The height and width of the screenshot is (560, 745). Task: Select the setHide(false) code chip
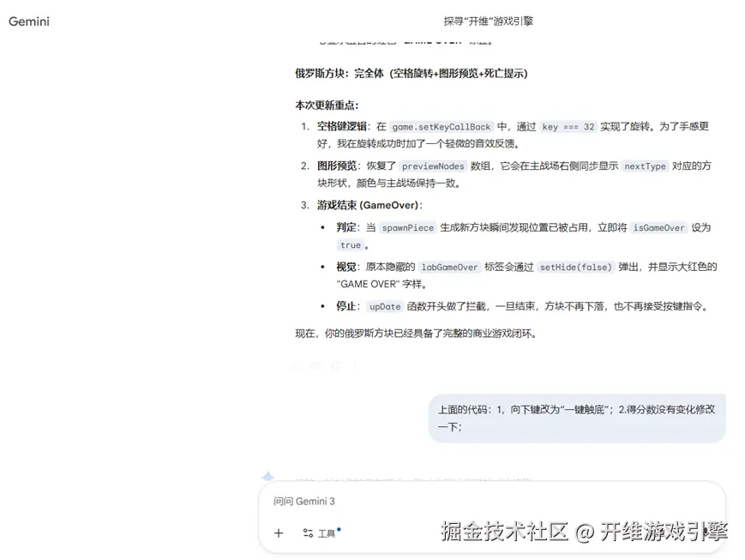point(575,267)
